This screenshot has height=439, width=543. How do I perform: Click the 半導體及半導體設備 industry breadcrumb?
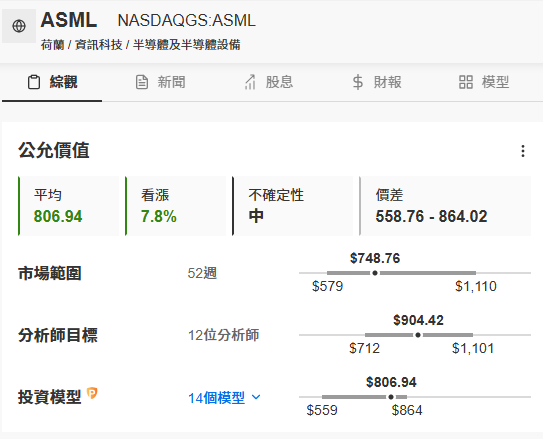click(x=187, y=45)
